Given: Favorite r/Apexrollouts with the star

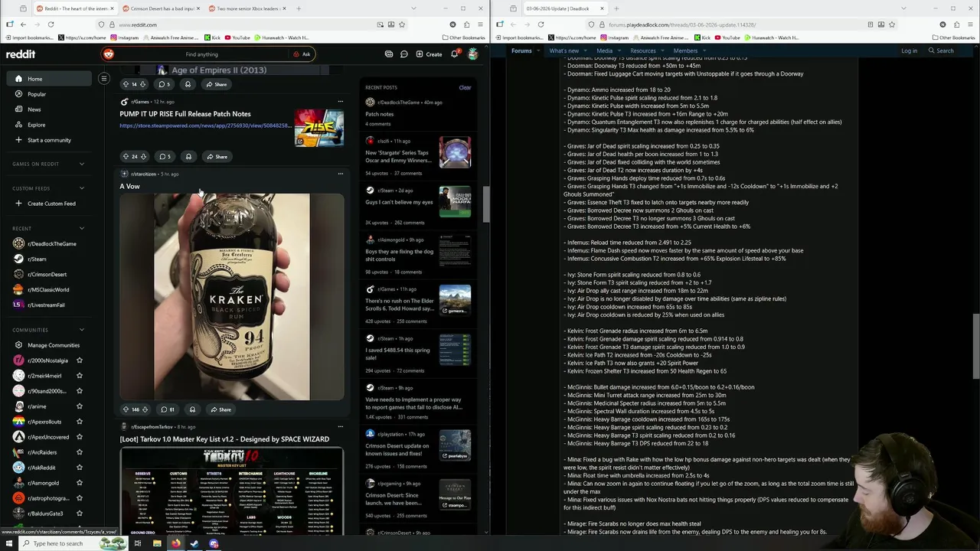Looking at the screenshot, I should pos(79,422).
